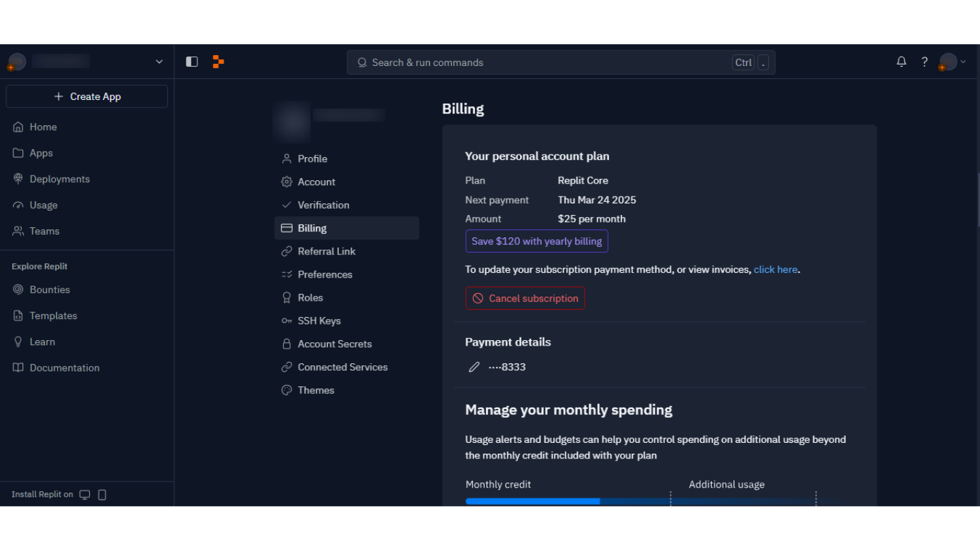Select Themes in settings menu

click(x=316, y=390)
